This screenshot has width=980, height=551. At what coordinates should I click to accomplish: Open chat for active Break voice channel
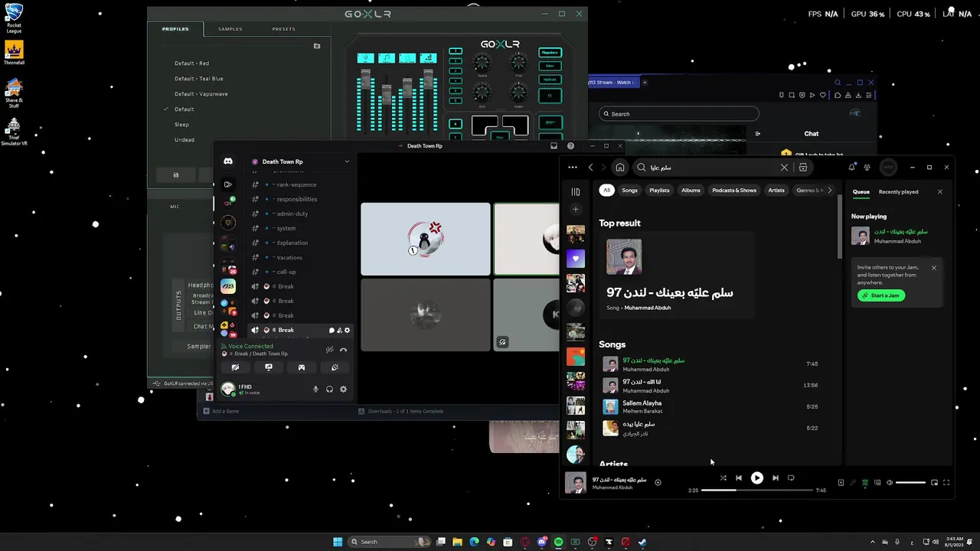coord(332,331)
